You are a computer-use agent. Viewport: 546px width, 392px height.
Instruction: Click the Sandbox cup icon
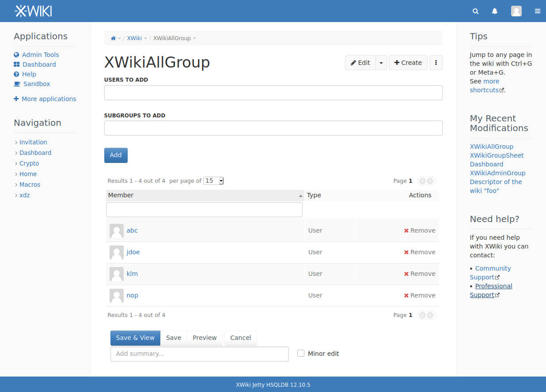tap(17, 84)
